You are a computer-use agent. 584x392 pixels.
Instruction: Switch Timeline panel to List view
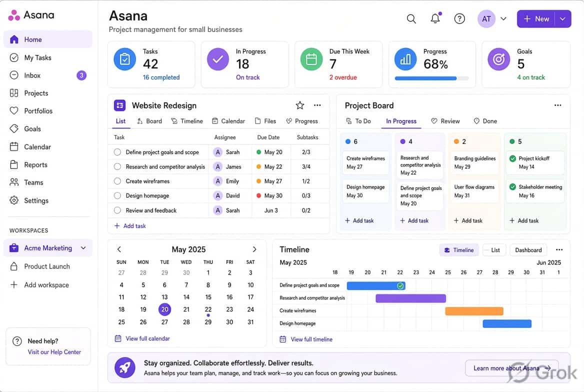(x=494, y=250)
